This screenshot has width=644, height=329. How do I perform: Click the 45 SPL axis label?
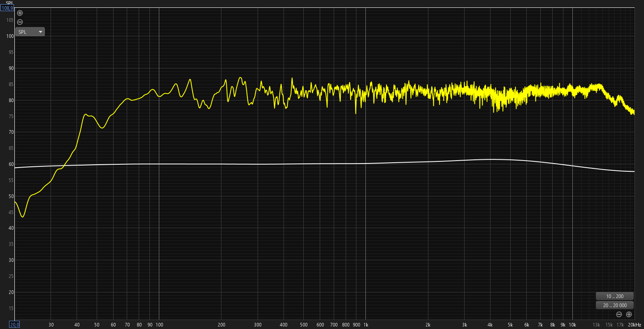click(12, 212)
